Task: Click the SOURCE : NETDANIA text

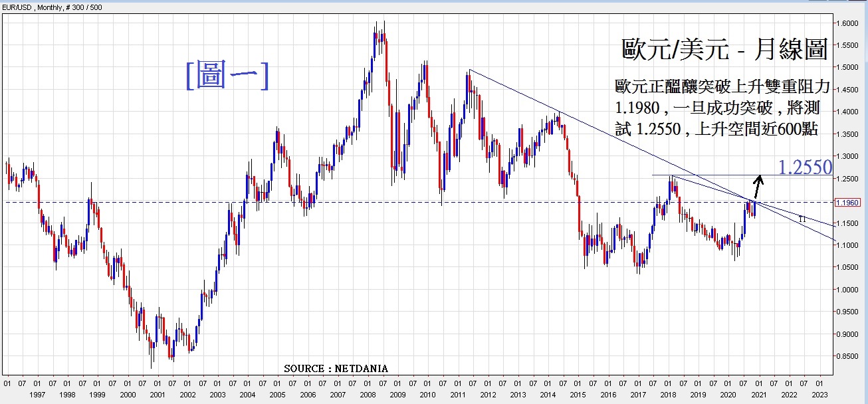Action: tap(336, 368)
